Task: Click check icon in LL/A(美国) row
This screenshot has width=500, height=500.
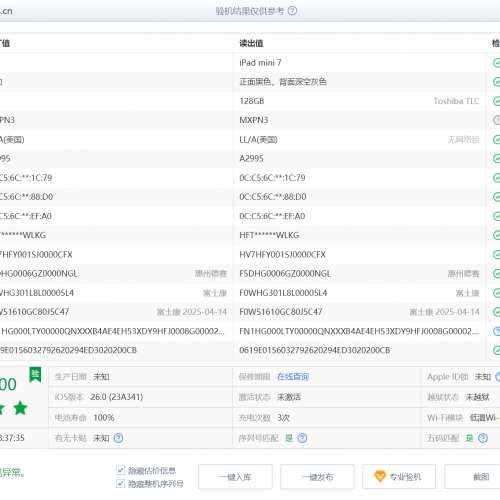Action: coord(496,139)
